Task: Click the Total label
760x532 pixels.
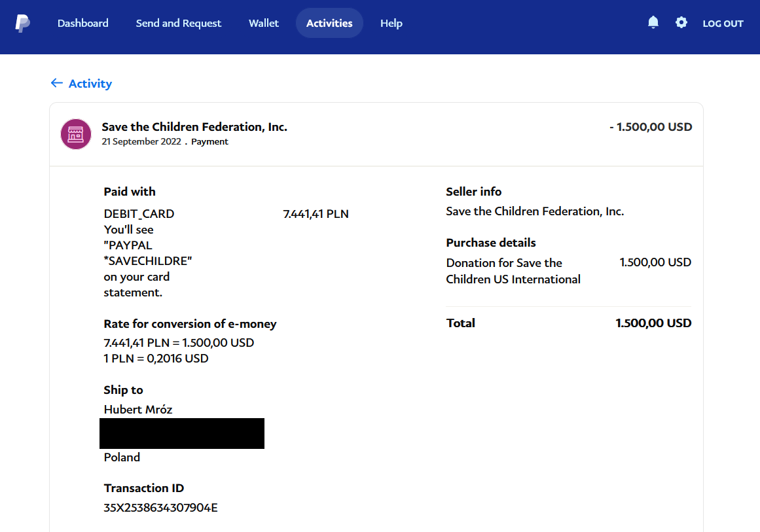Action: tap(460, 323)
